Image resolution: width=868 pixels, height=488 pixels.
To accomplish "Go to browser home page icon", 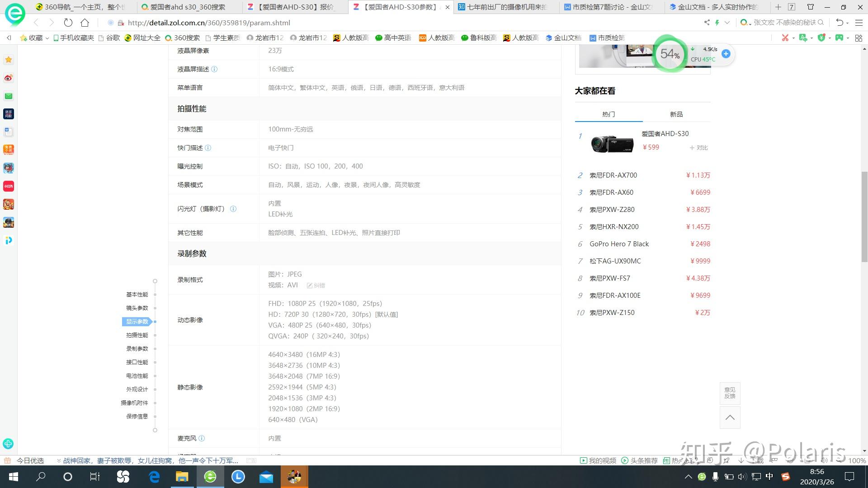I will coord(85,23).
